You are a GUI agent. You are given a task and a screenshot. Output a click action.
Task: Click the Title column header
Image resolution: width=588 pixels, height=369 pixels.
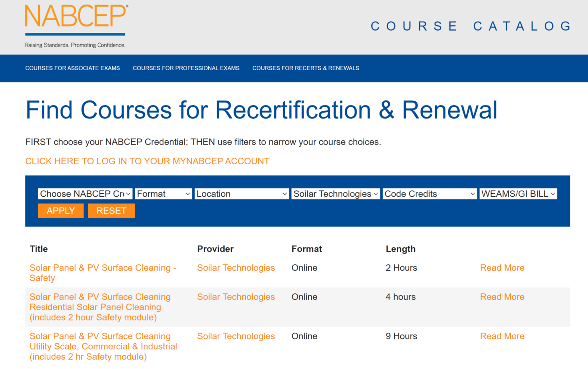(x=39, y=249)
